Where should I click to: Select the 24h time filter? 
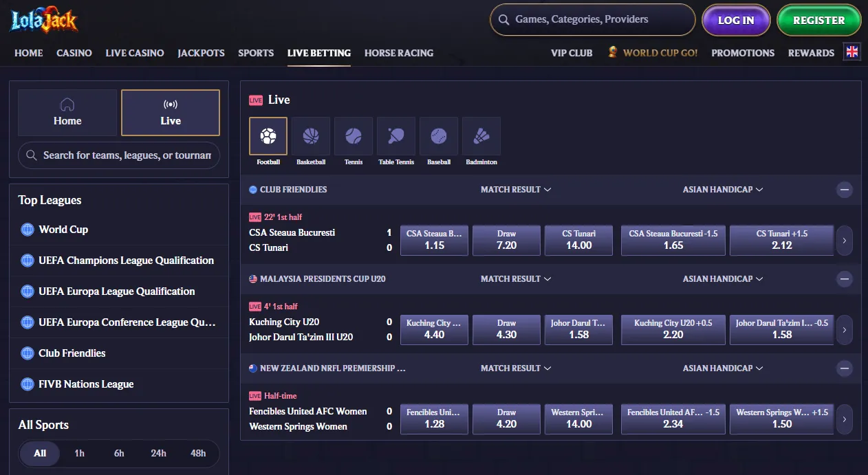coord(158,453)
